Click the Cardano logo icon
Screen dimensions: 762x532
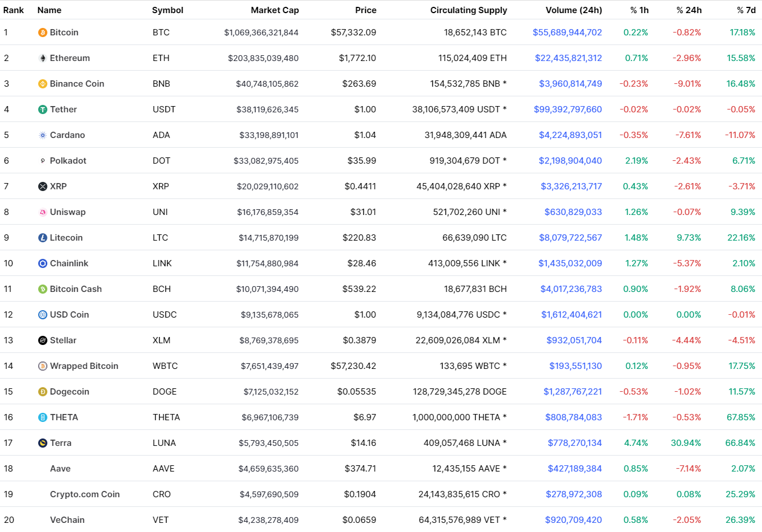coord(43,135)
